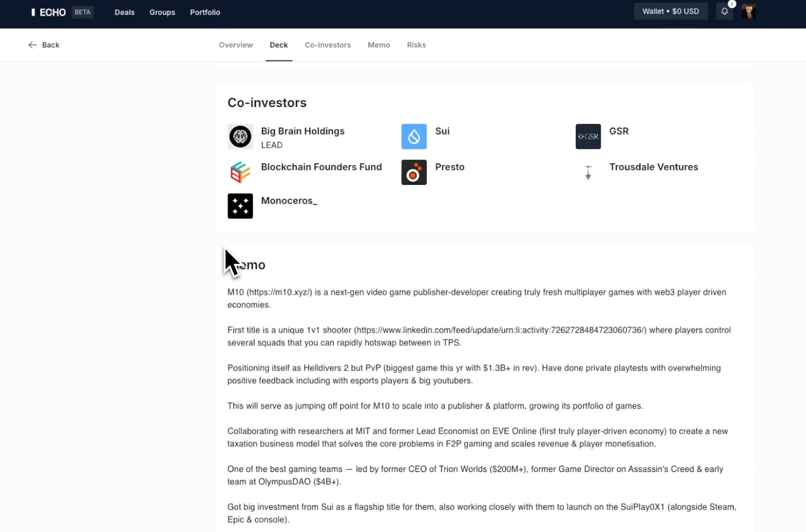Screen dimensions: 806x532
Task: Click the Back arrow icon
Action: [33, 45]
